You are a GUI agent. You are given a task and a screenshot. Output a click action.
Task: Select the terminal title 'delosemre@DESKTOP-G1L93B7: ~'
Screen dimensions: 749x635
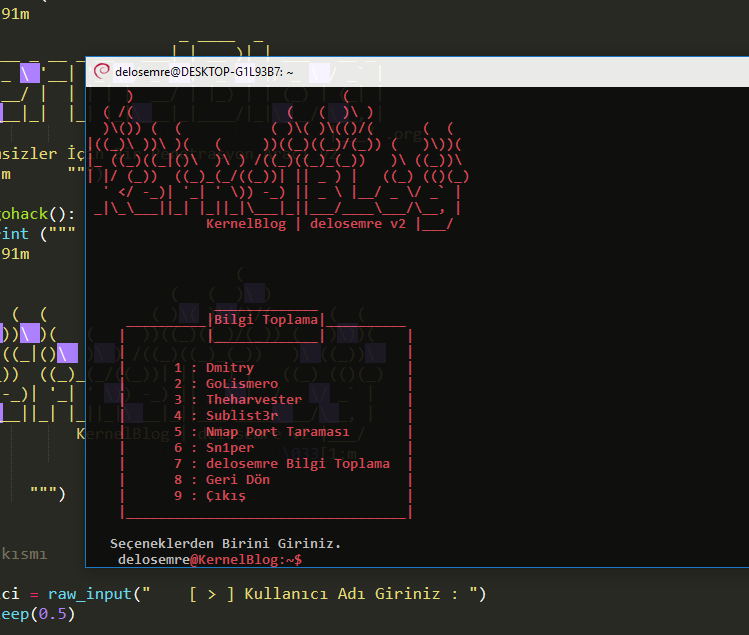204,72
